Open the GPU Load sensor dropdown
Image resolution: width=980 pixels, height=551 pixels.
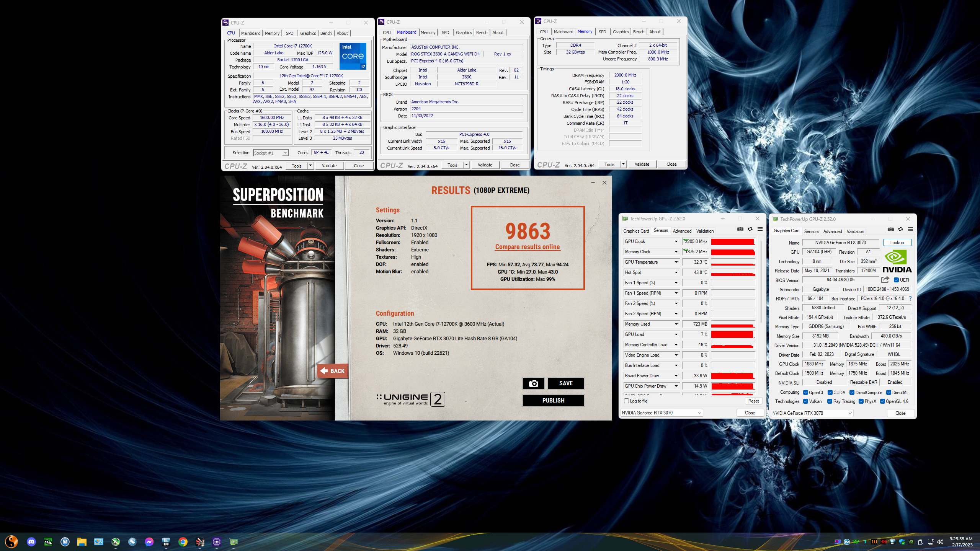click(676, 334)
